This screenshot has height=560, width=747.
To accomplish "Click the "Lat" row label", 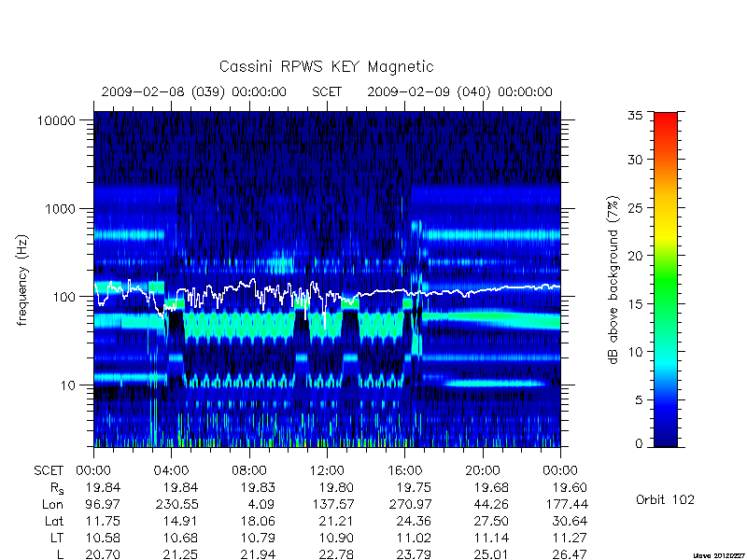I will click(x=54, y=522).
